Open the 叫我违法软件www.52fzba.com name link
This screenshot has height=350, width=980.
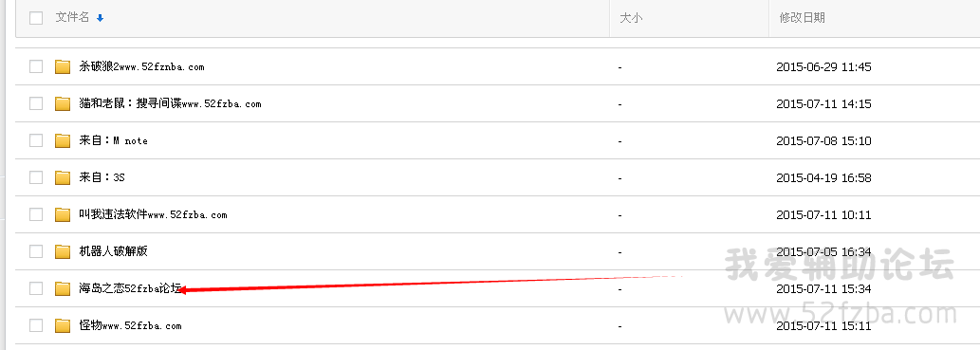[x=153, y=214]
